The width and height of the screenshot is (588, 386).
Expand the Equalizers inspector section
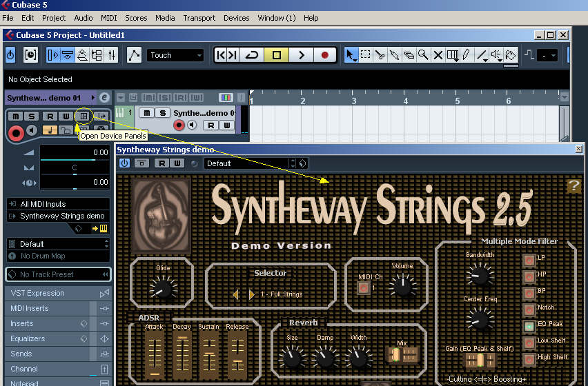tap(58, 338)
